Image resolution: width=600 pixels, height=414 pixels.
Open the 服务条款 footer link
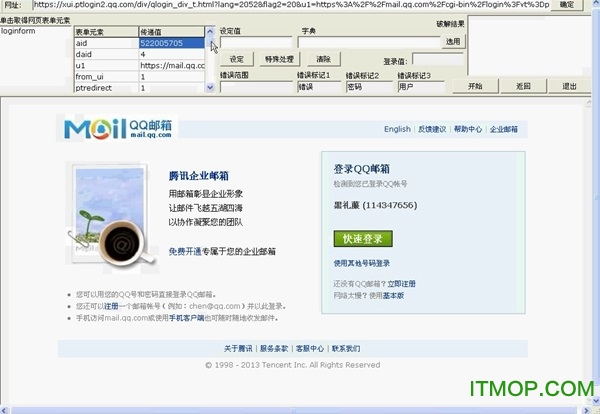tap(274, 349)
